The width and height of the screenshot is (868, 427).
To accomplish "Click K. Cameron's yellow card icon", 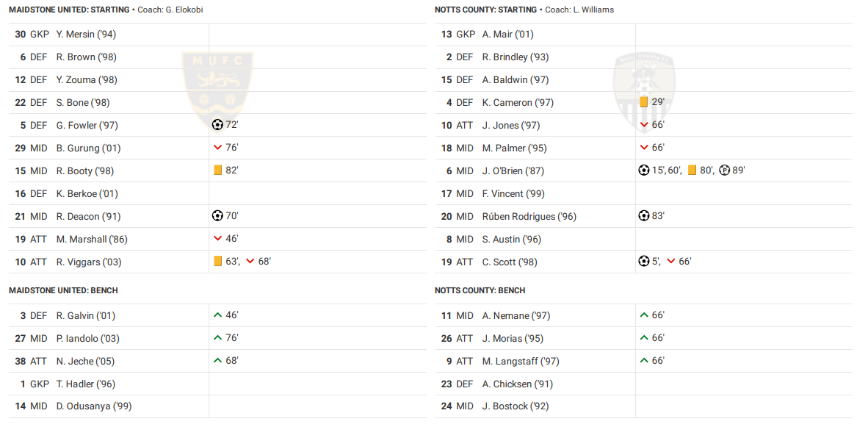I will 643,102.
